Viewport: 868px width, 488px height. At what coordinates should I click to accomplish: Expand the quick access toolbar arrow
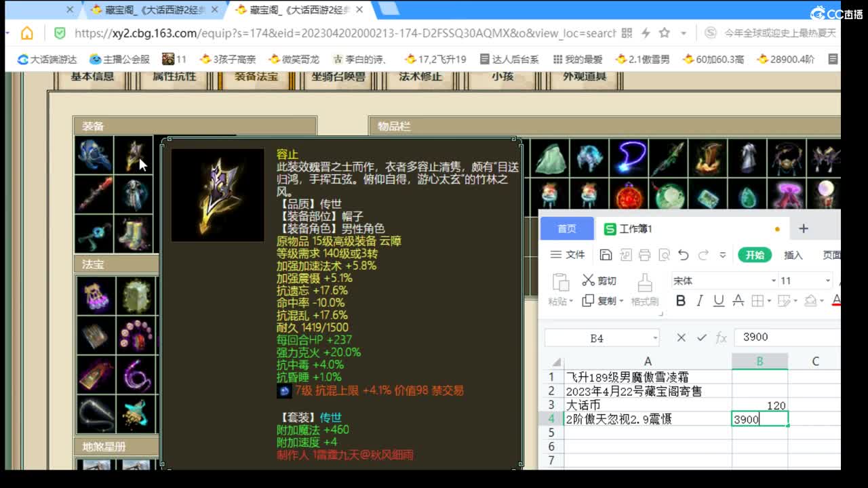723,255
